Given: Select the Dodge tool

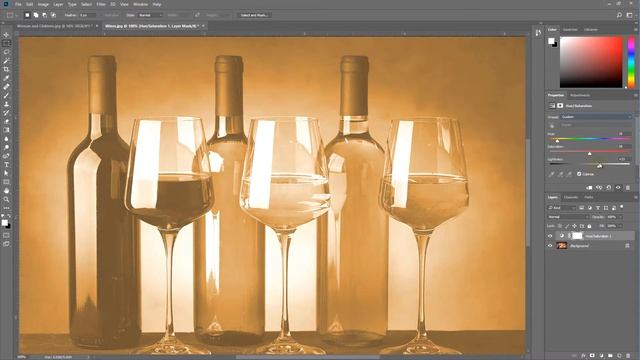Looking at the screenshot, I should [6, 147].
